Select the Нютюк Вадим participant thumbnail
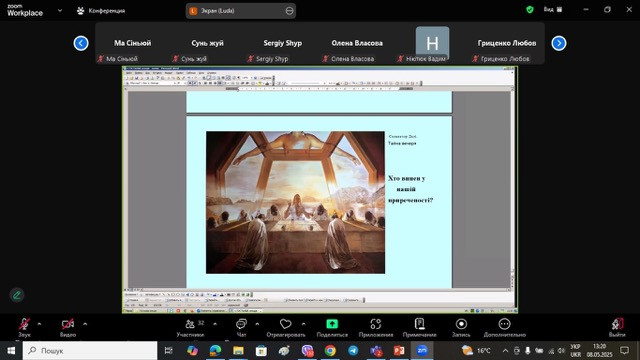This screenshot has width=640, height=360. coord(432,44)
